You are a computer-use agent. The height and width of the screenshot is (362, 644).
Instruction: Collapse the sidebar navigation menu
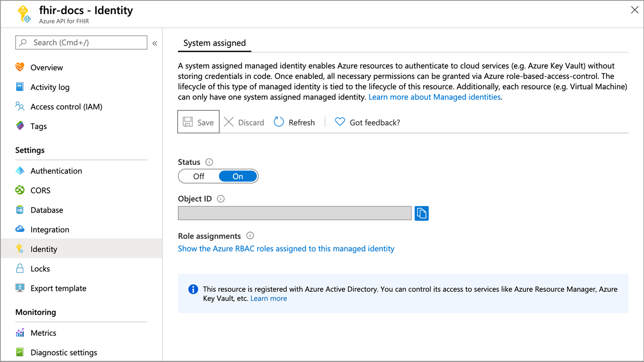click(x=155, y=43)
